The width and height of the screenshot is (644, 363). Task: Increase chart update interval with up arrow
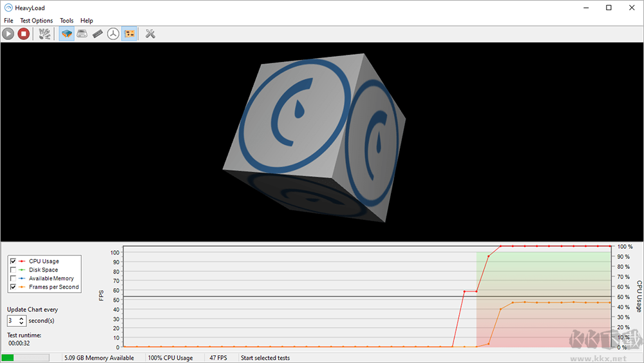click(21, 319)
